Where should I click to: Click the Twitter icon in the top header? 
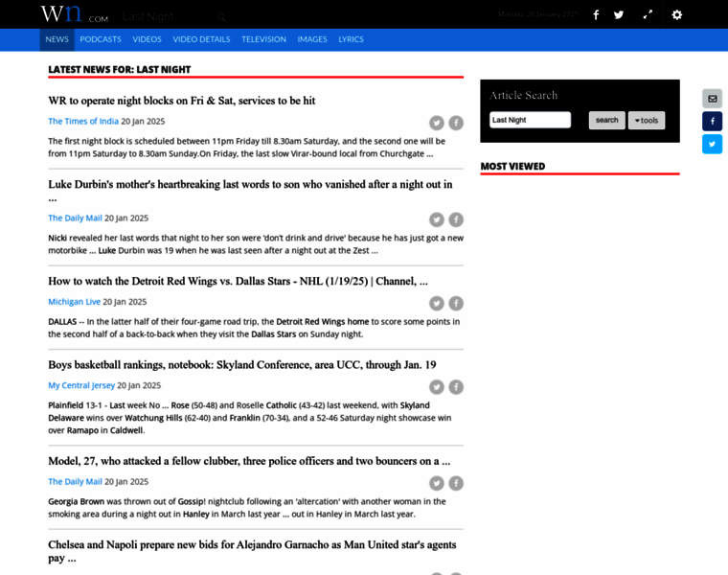[x=619, y=15]
